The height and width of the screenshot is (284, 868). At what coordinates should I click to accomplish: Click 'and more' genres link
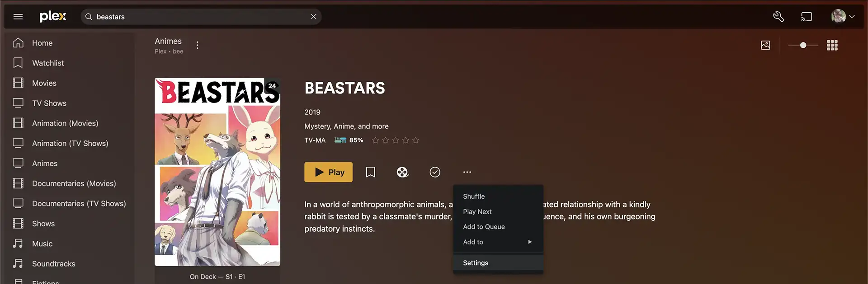pos(373,126)
